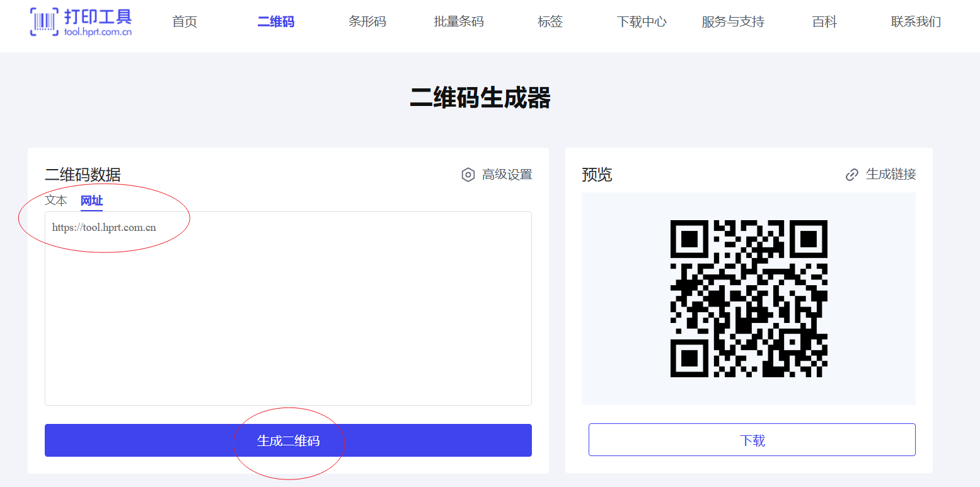The height and width of the screenshot is (487, 980).
Task: Click the 生成链接 chain link icon
Action: tap(852, 175)
